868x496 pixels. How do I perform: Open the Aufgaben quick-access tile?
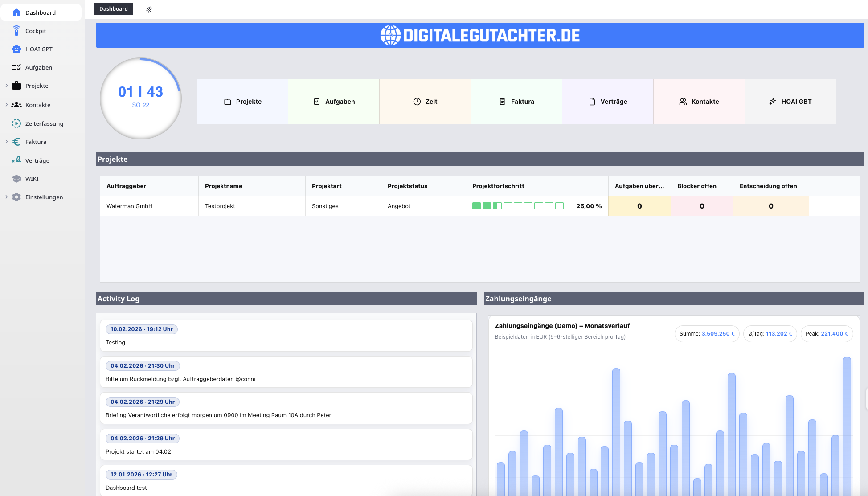coord(334,102)
